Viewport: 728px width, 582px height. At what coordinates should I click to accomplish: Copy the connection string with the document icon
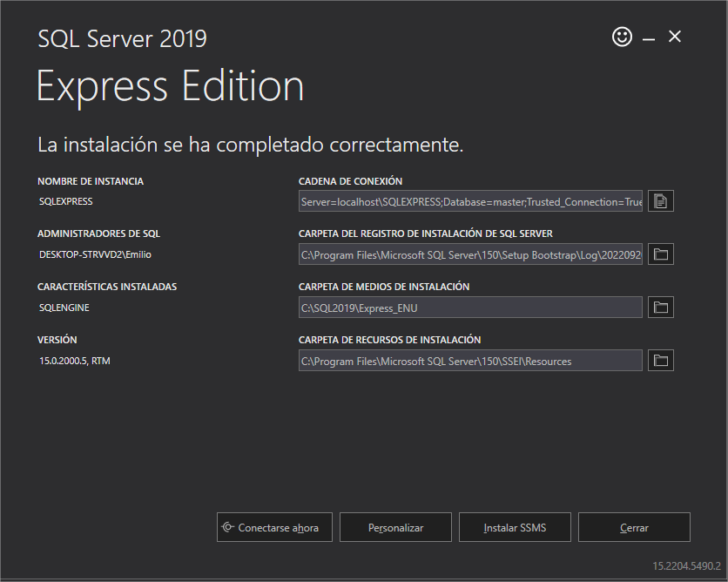(661, 201)
